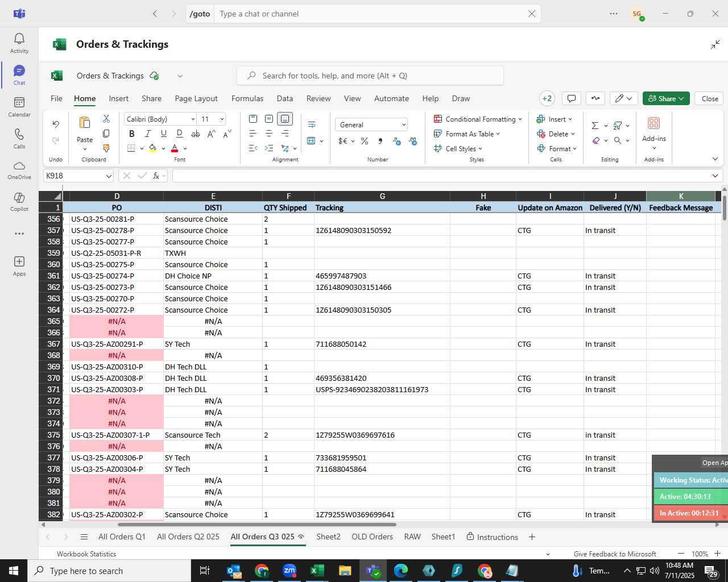Toggle Double Underline formatting

[180, 134]
